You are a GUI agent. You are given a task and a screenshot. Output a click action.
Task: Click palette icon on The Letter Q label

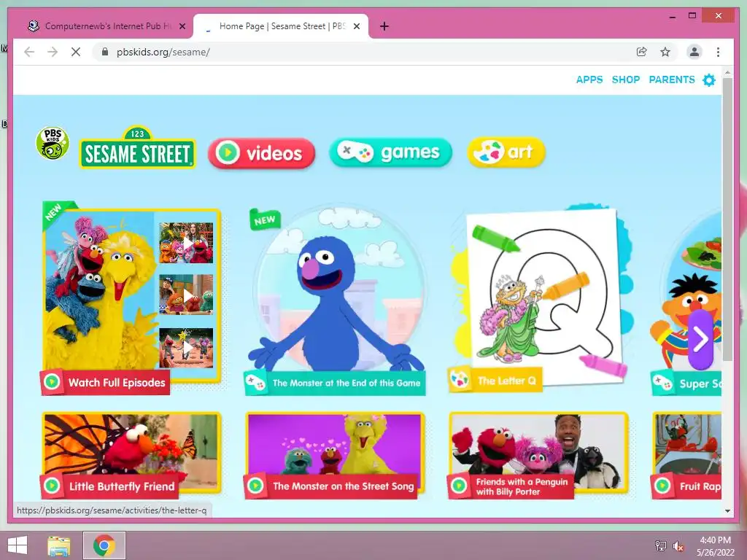pyautogui.click(x=460, y=380)
